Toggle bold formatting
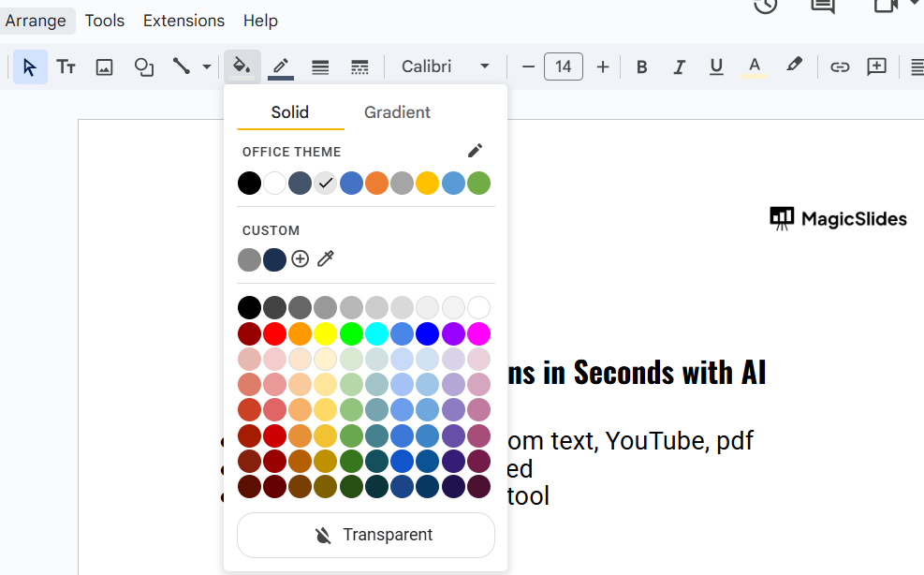The image size is (924, 575). [642, 66]
